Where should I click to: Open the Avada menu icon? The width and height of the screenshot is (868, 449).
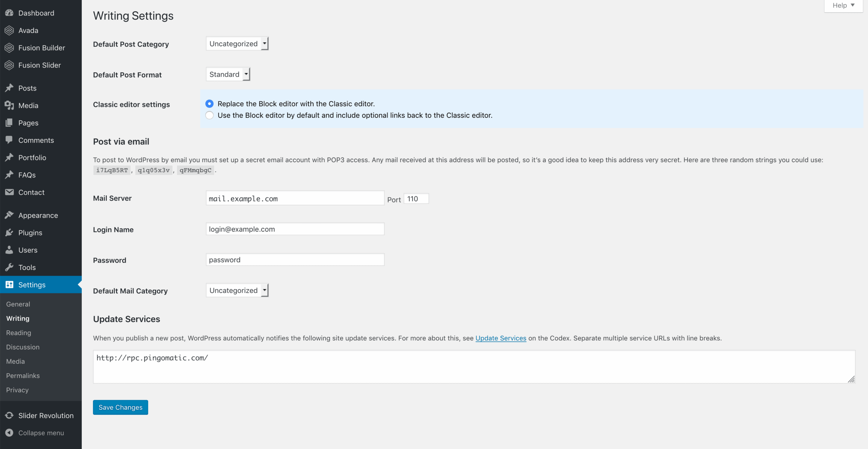[x=9, y=30]
